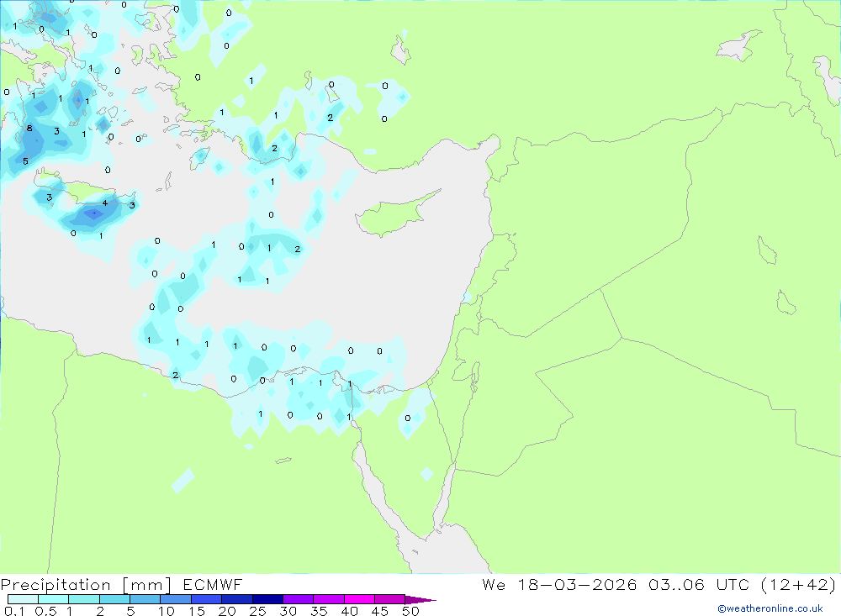Click the 15–20 mm legend swatch
The image size is (841, 616).
[x=206, y=599]
